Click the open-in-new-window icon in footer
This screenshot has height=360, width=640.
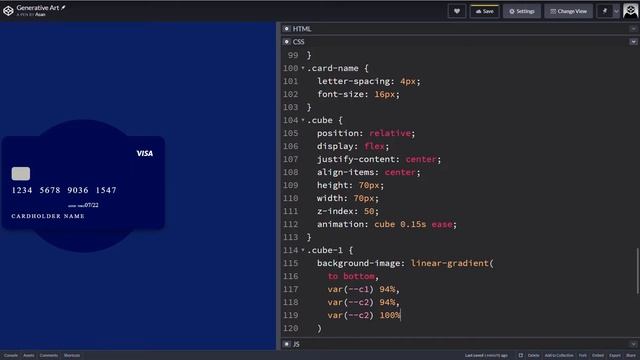click(520, 356)
